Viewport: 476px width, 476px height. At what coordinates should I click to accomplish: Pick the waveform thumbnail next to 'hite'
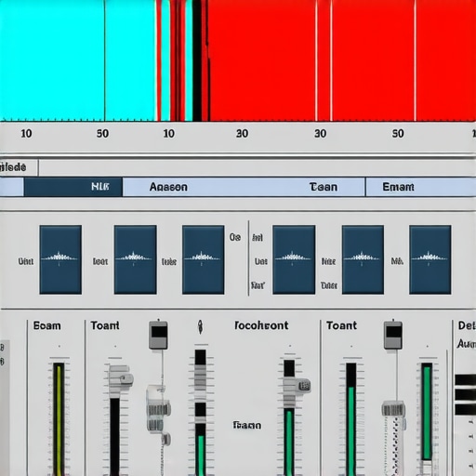(x=363, y=259)
